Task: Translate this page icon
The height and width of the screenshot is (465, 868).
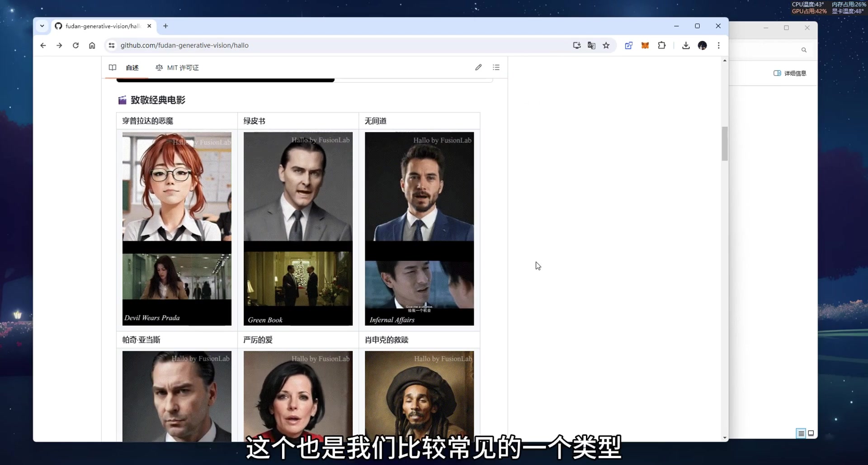Action: pos(591,45)
